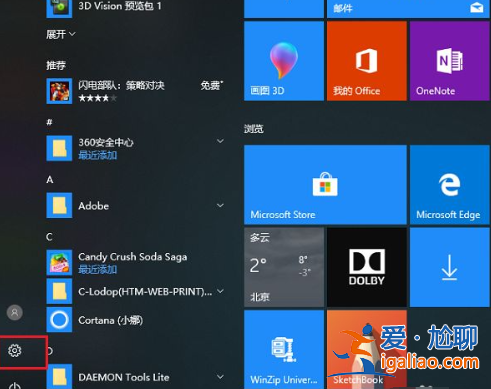Open DAEMON Tools Lite folder icon
Viewport: 491px width, 389px height.
pos(59,377)
